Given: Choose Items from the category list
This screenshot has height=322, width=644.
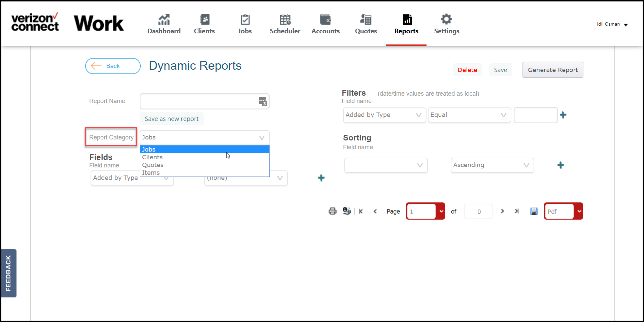Looking at the screenshot, I should click(x=205, y=172).
